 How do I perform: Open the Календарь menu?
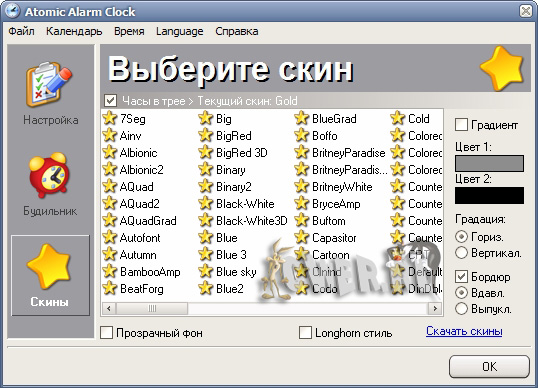pyautogui.click(x=74, y=31)
